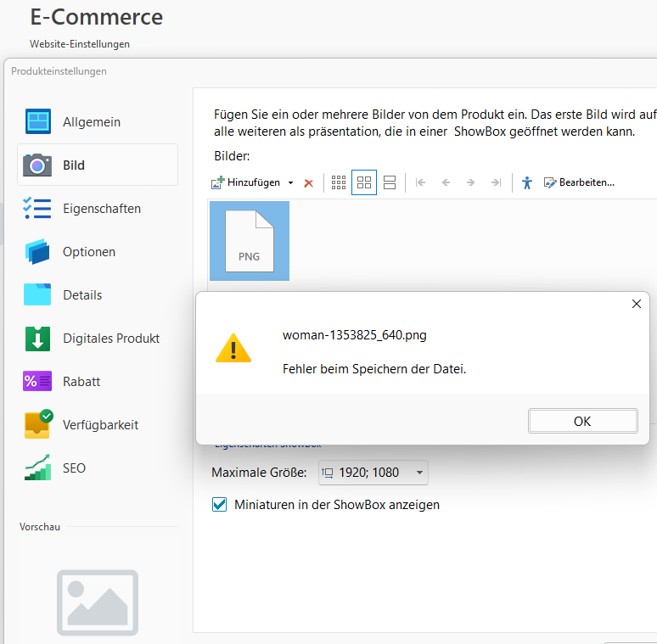Expand the Maximale Größe dropdown
Image resolution: width=657 pixels, height=644 pixels.
[x=418, y=473]
